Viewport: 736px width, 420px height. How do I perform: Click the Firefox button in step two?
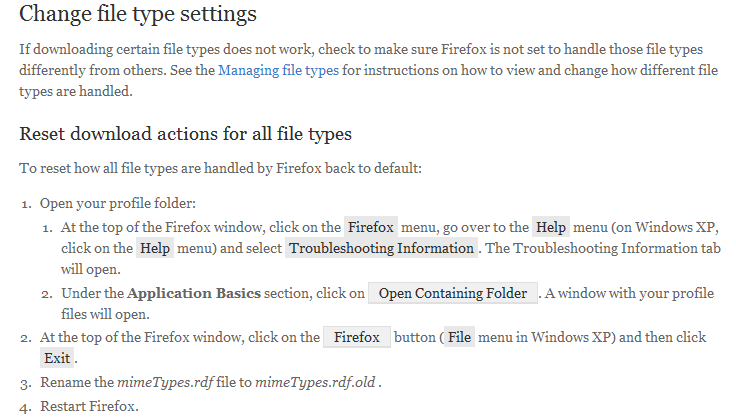coord(357,337)
